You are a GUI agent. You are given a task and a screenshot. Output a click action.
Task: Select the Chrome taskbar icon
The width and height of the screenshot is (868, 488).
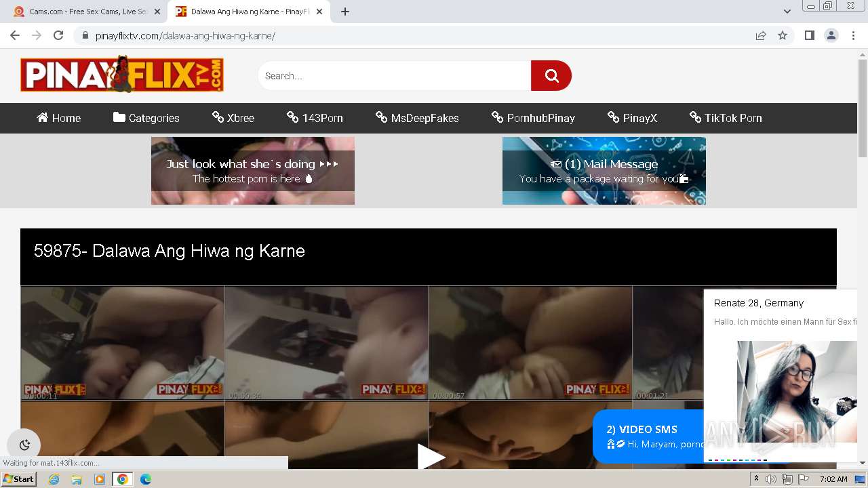tap(122, 479)
